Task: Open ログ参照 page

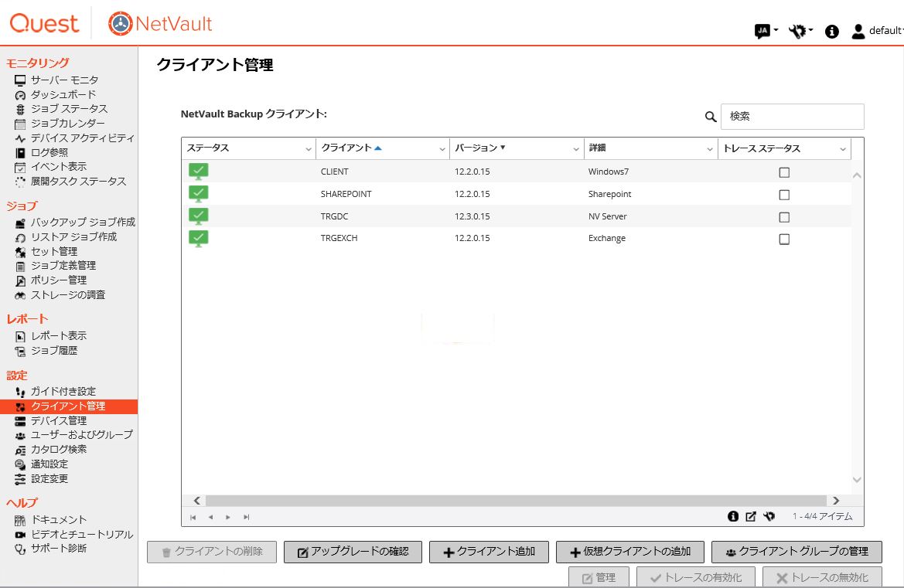Action: point(49,153)
